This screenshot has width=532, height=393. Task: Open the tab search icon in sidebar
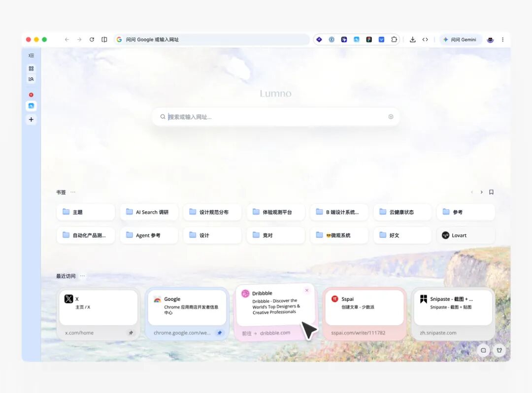pos(31,79)
